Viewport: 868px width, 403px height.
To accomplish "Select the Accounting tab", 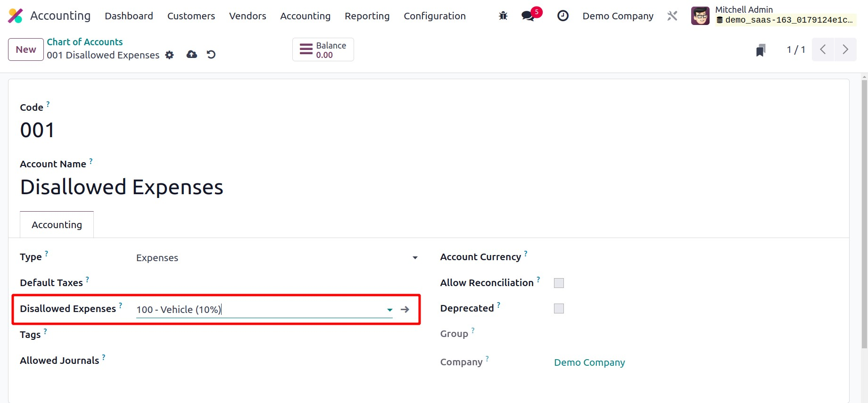I will click(x=57, y=225).
